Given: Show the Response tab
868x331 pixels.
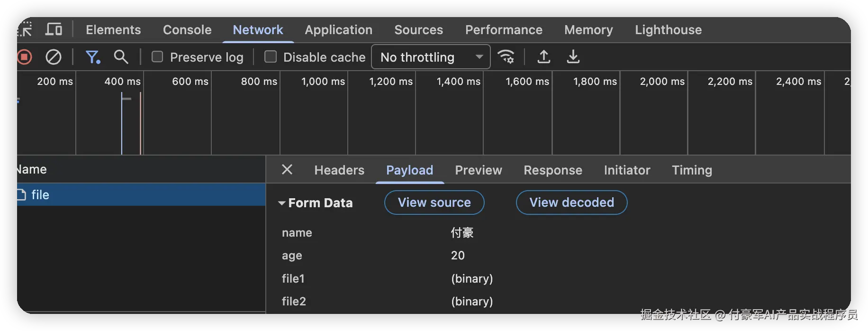Looking at the screenshot, I should click(x=553, y=170).
